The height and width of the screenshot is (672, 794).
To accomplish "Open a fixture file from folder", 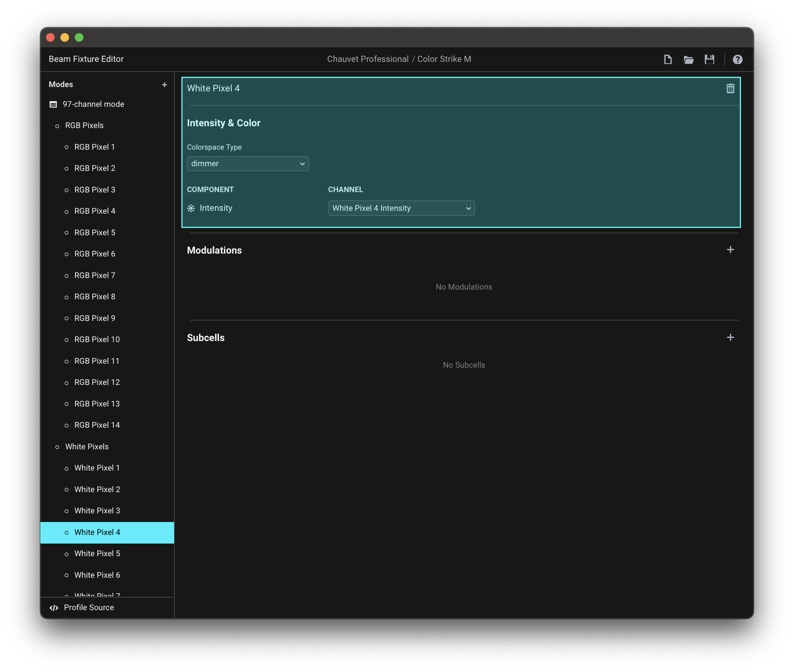I will pos(689,59).
